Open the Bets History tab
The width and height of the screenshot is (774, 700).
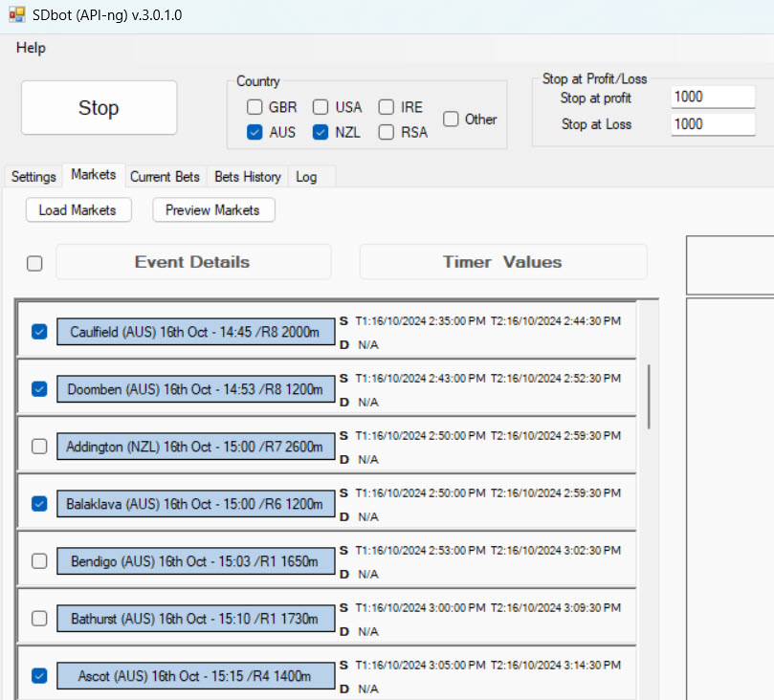point(248,177)
